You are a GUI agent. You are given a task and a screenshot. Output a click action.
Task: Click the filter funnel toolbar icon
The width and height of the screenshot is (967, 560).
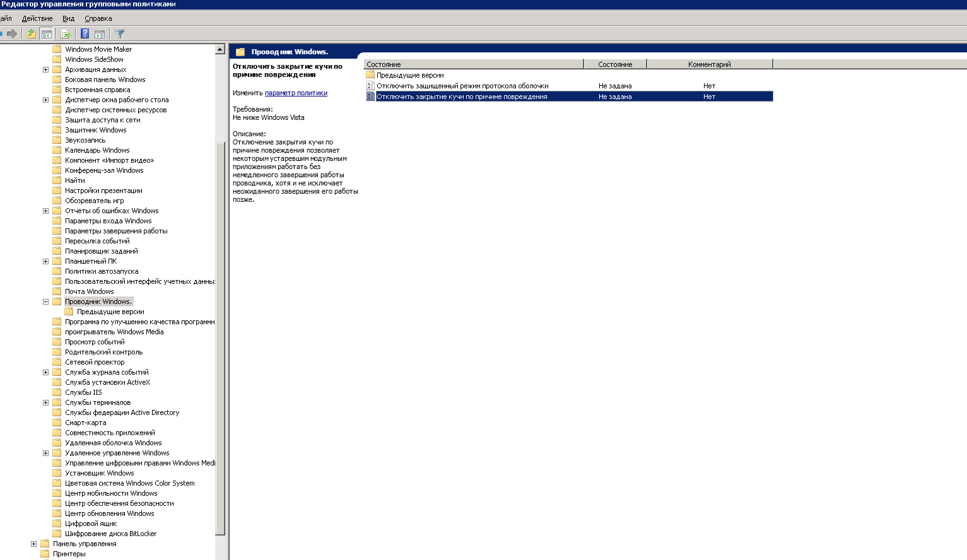(120, 33)
